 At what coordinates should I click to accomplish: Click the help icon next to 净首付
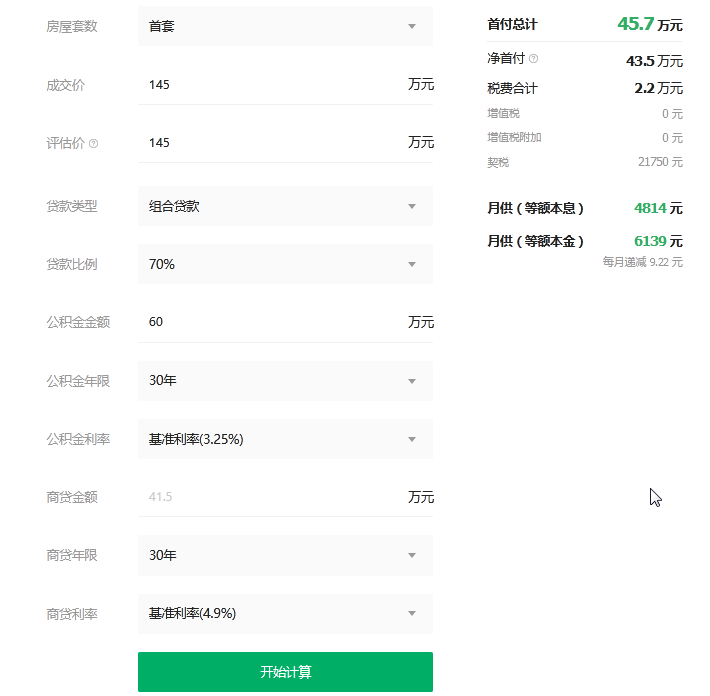coord(533,60)
